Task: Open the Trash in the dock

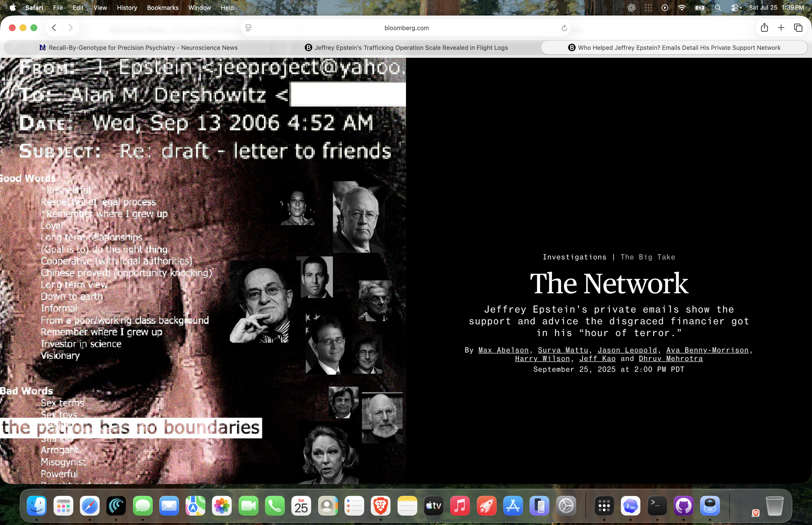Action: point(775,506)
